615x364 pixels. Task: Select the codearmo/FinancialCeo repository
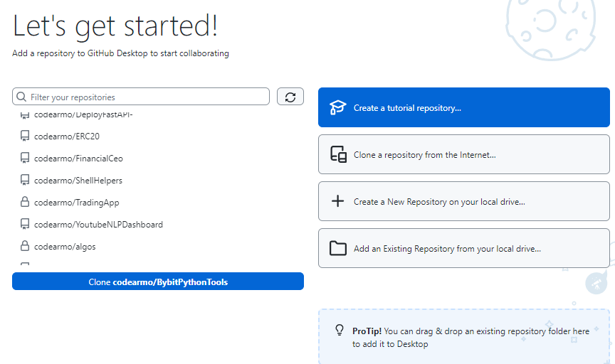point(158,159)
